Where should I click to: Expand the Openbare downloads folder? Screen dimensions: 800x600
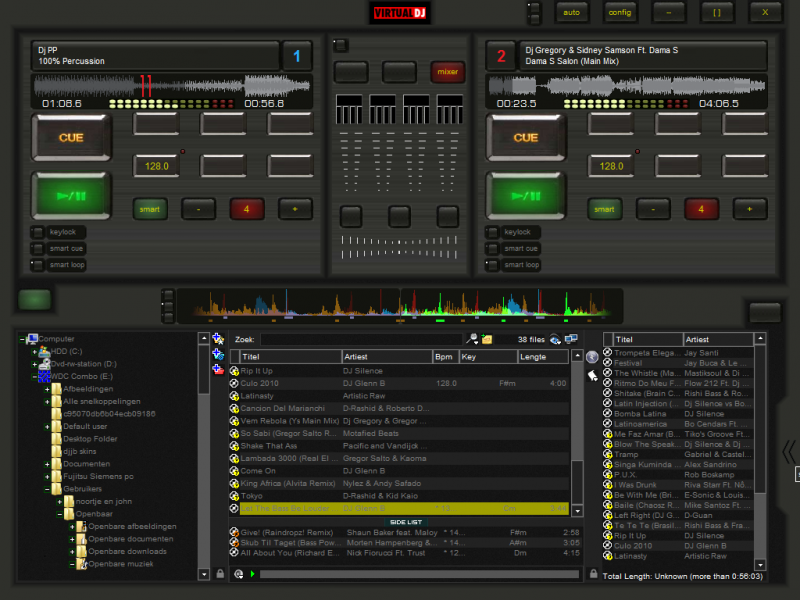(72, 552)
